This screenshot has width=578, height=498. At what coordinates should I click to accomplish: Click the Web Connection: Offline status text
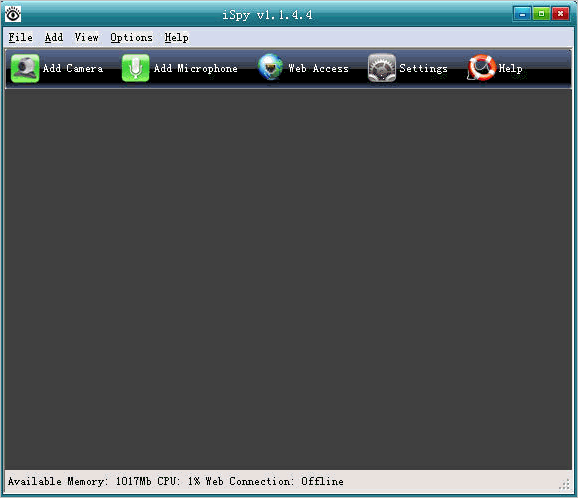[x=275, y=481]
